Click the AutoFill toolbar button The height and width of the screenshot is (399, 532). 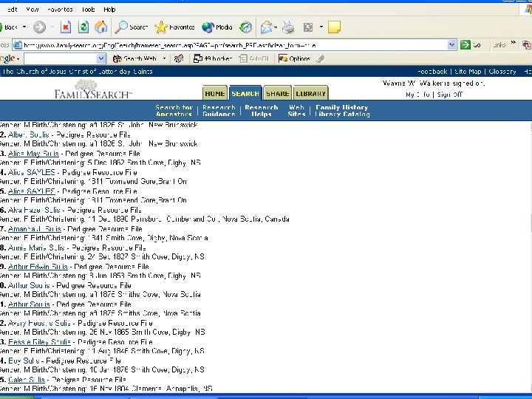[x=254, y=58]
